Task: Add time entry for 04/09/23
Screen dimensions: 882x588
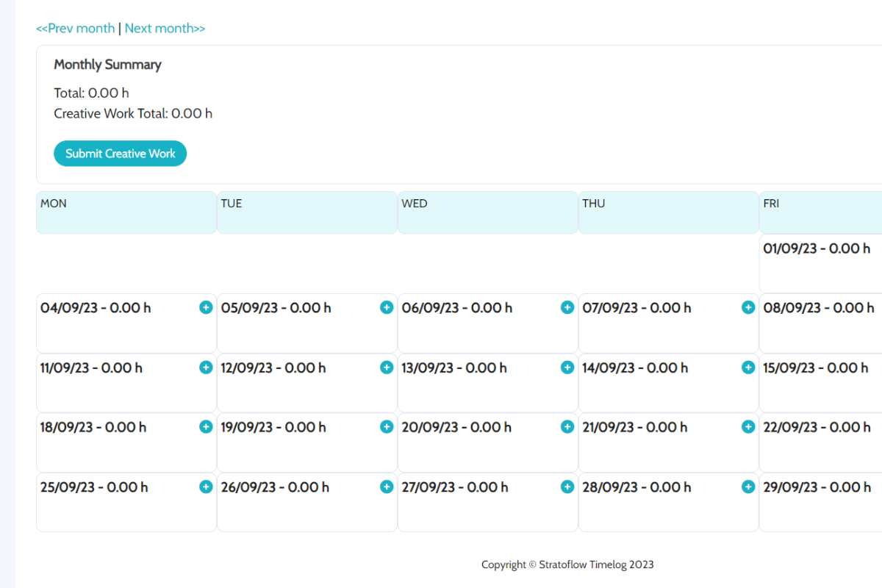Action: 206,307
